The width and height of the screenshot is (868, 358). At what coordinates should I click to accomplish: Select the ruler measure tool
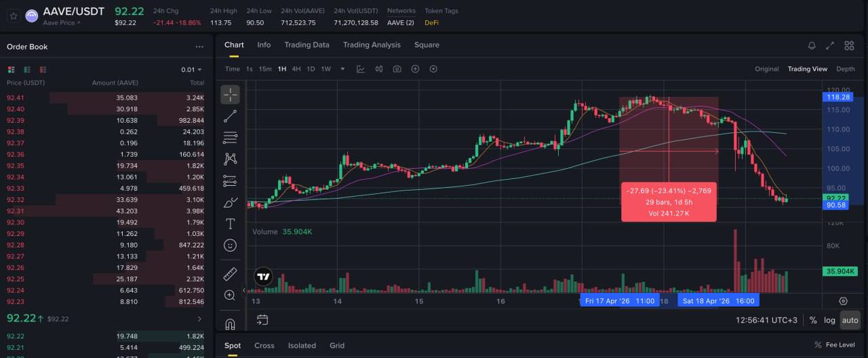(x=230, y=274)
